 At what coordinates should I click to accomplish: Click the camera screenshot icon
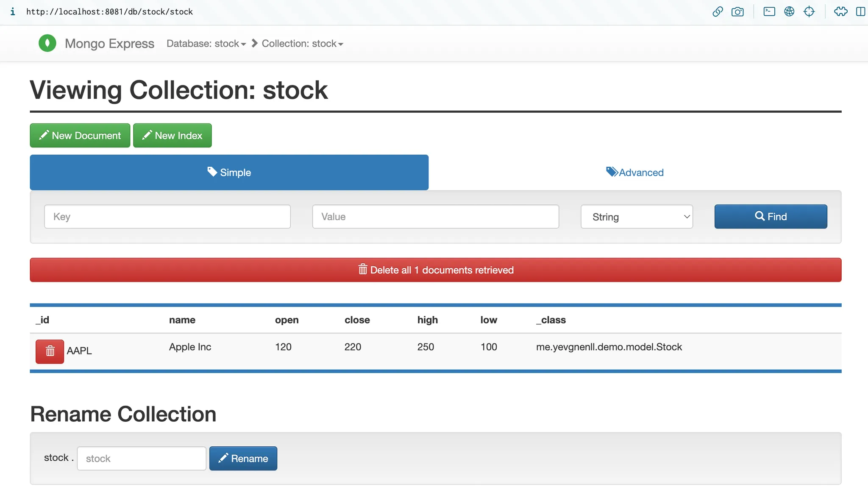(737, 11)
